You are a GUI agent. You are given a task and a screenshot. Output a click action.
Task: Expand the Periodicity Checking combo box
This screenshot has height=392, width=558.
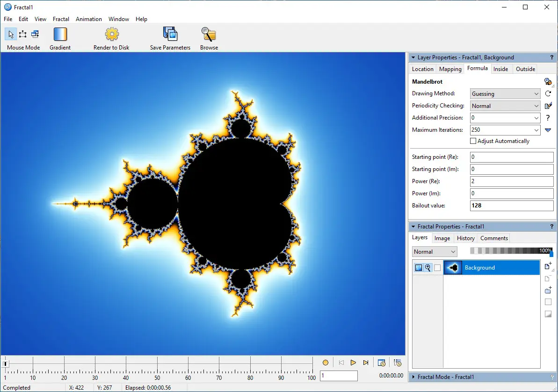click(x=506, y=106)
